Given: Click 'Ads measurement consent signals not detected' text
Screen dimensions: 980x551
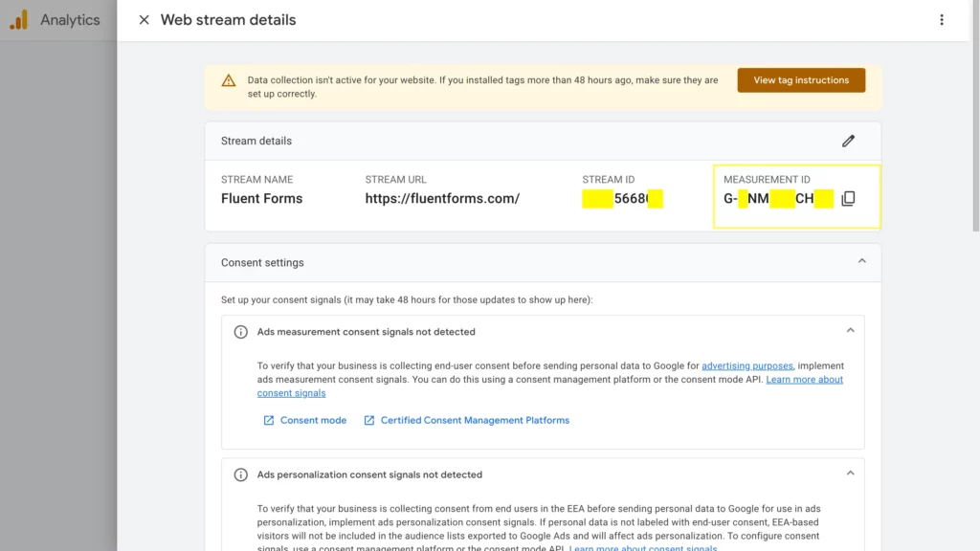Looking at the screenshot, I should tap(367, 332).
